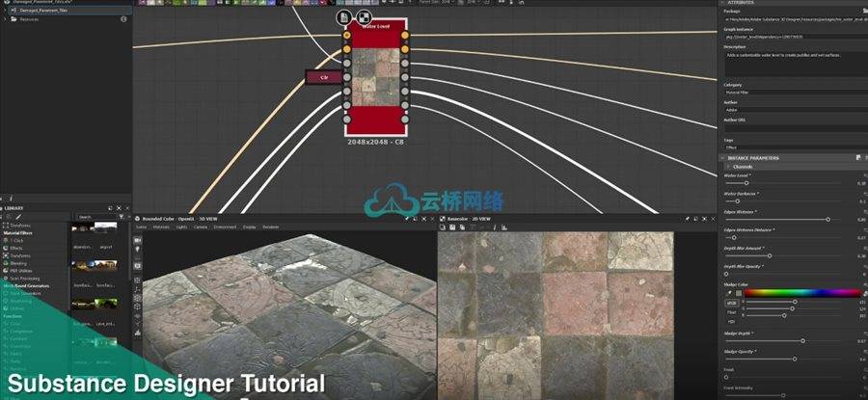Click the histogram icon in Basecolor 2D view header
The width and height of the screenshot is (868, 400).
coord(504,227)
